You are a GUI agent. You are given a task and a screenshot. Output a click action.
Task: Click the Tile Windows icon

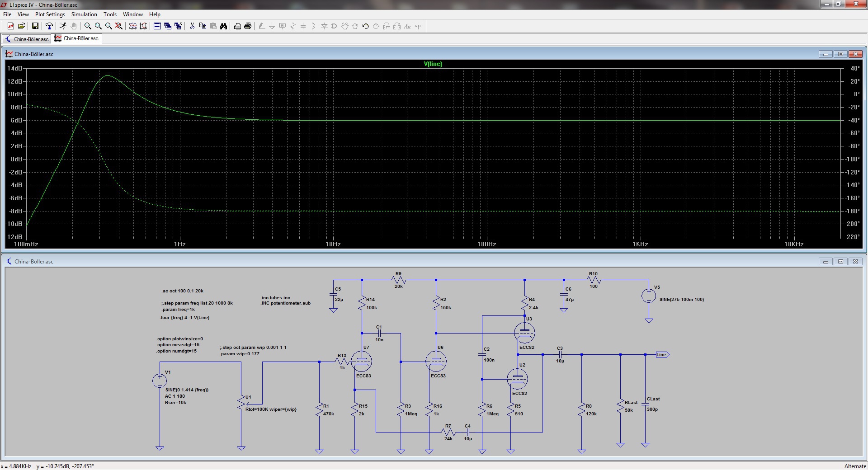157,26
